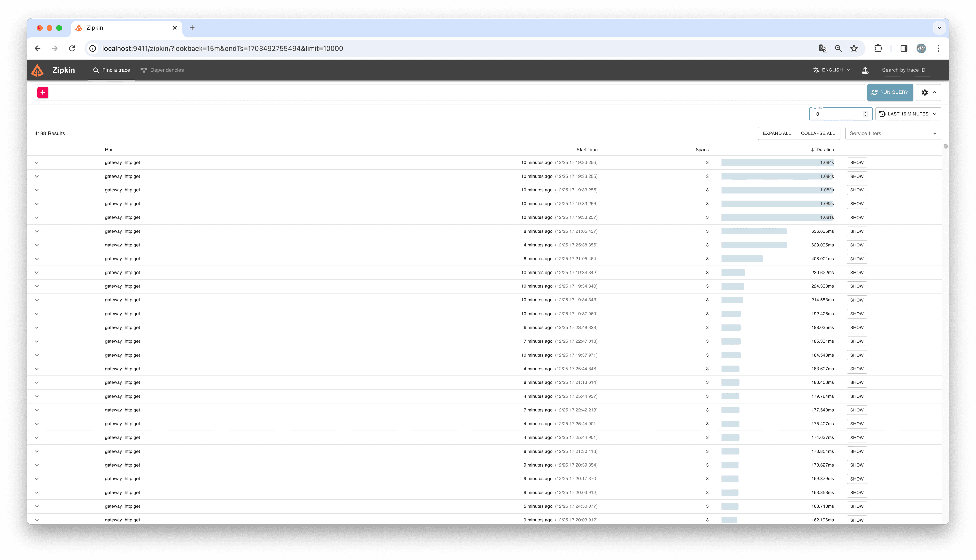Image resolution: width=976 pixels, height=560 pixels.
Task: Click the EXPAND ALL button
Action: point(777,134)
